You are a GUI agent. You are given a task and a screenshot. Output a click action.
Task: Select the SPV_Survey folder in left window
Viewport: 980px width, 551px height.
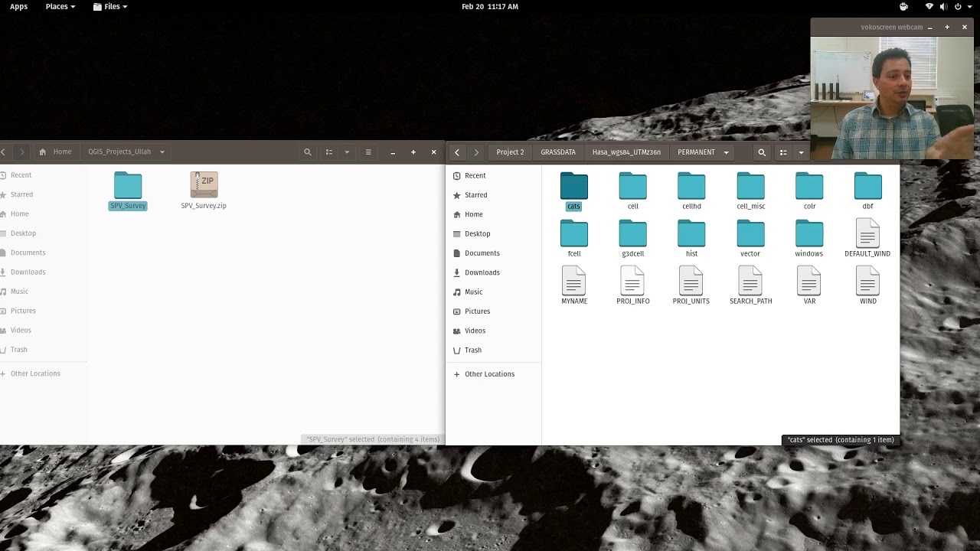tap(128, 191)
